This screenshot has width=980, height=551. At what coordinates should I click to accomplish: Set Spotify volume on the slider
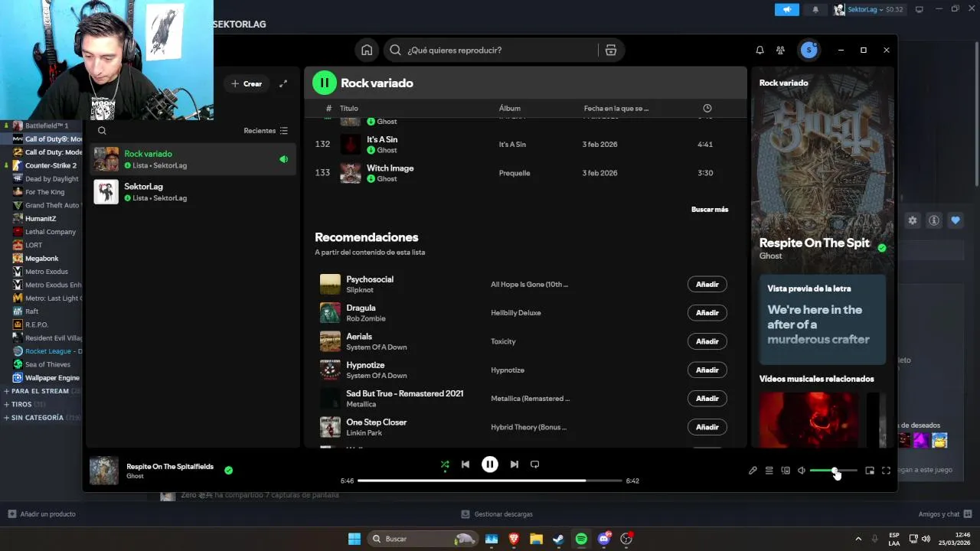pos(834,471)
